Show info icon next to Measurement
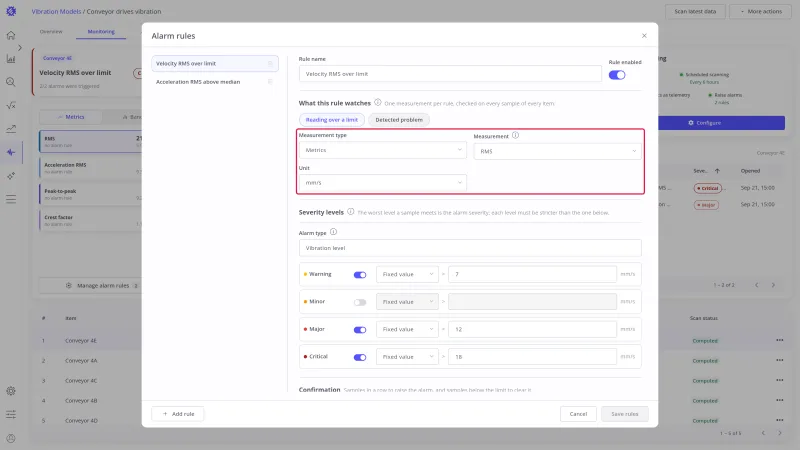Viewport: 800px width, 450px height. pyautogui.click(x=515, y=135)
